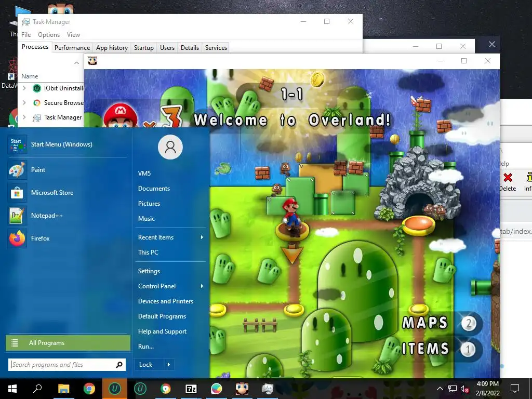Switch to the Services tab
532x399 pixels.
click(x=216, y=47)
